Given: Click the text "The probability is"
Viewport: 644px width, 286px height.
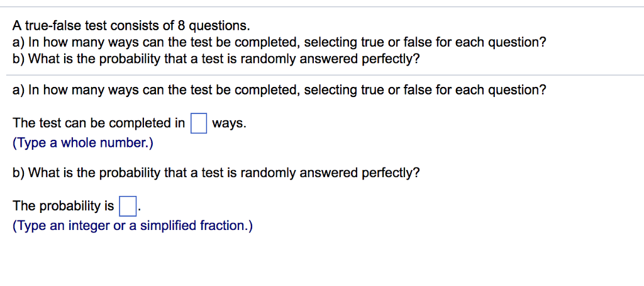Looking at the screenshot, I should [64, 206].
